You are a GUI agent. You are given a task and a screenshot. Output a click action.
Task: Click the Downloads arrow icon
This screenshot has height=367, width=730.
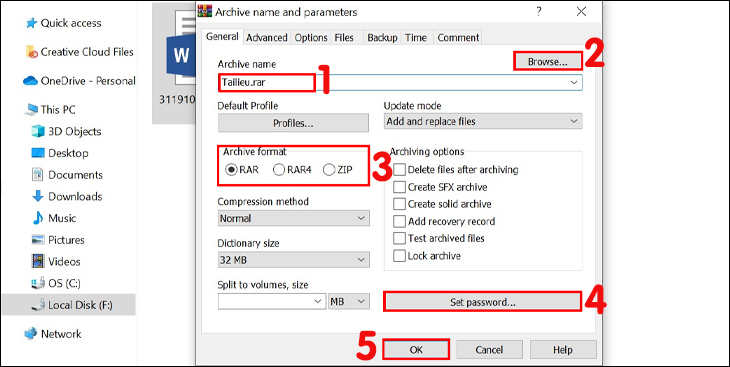(38, 197)
